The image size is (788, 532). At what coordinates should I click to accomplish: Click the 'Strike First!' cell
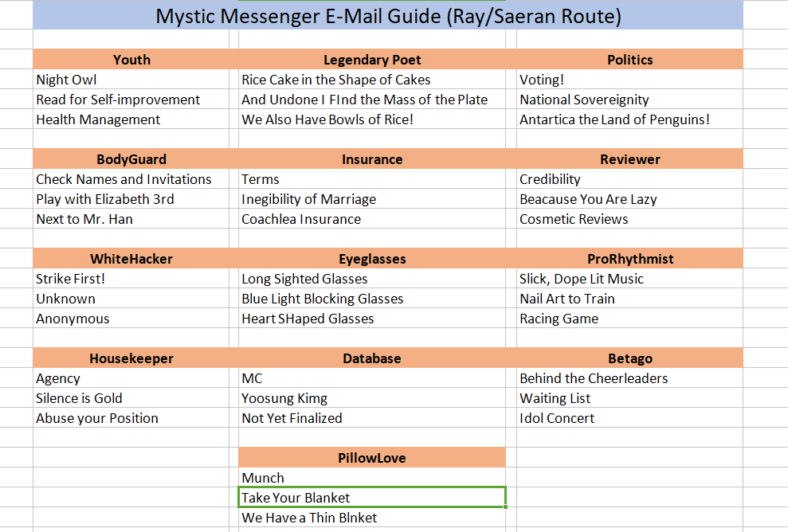(131, 278)
